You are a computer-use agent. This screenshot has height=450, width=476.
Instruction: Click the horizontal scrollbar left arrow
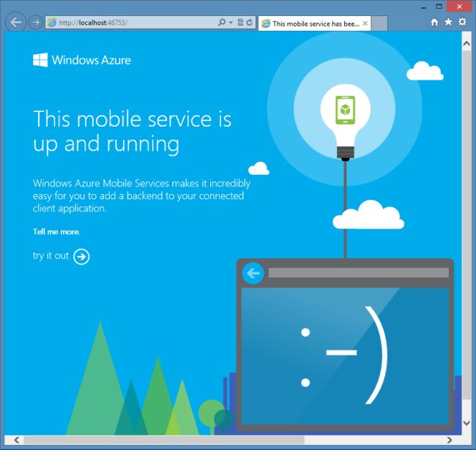(x=17, y=440)
